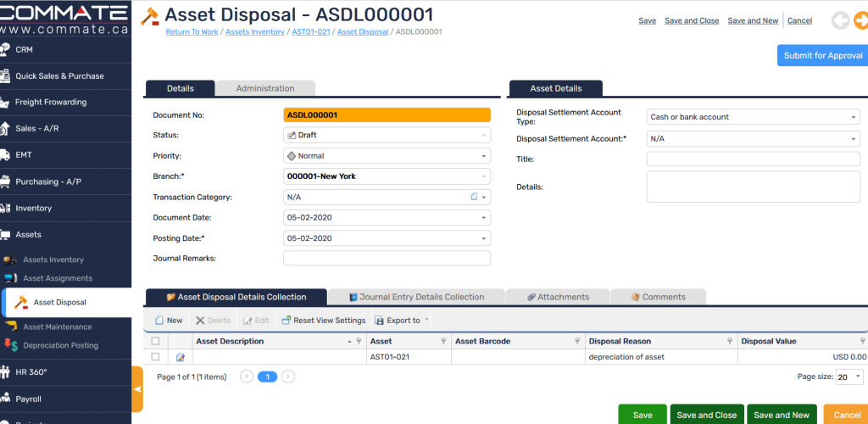Image resolution: width=868 pixels, height=424 pixels.
Task: Click Reset View Settings in grid toolbar
Action: pos(324,321)
